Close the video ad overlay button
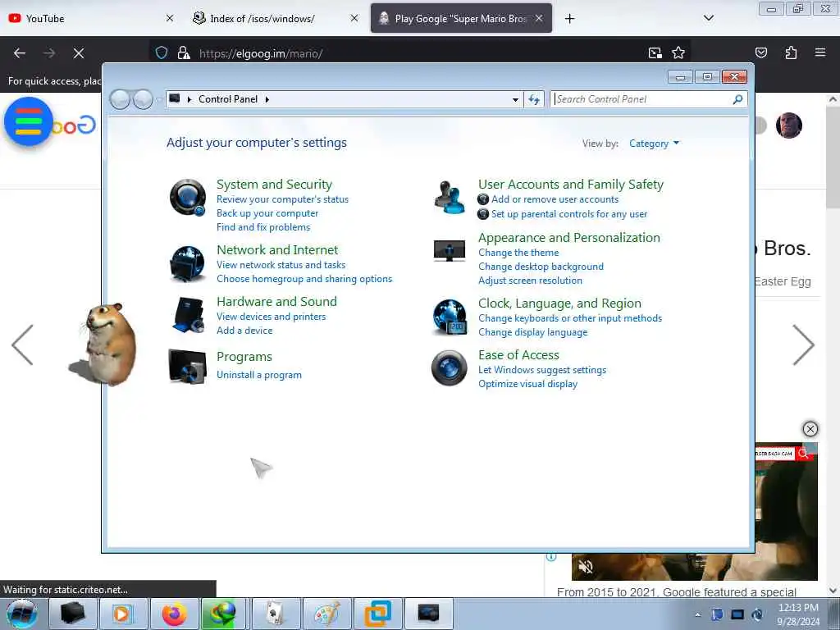 coord(810,428)
